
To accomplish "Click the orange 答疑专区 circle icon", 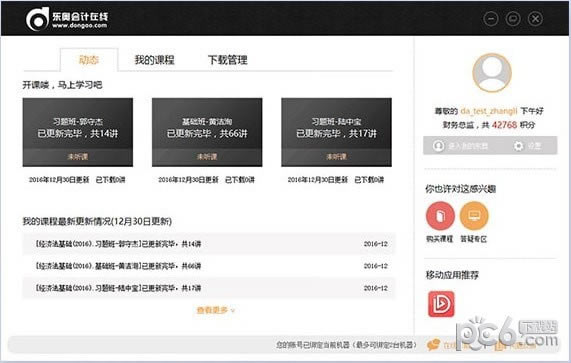I will 474,216.
